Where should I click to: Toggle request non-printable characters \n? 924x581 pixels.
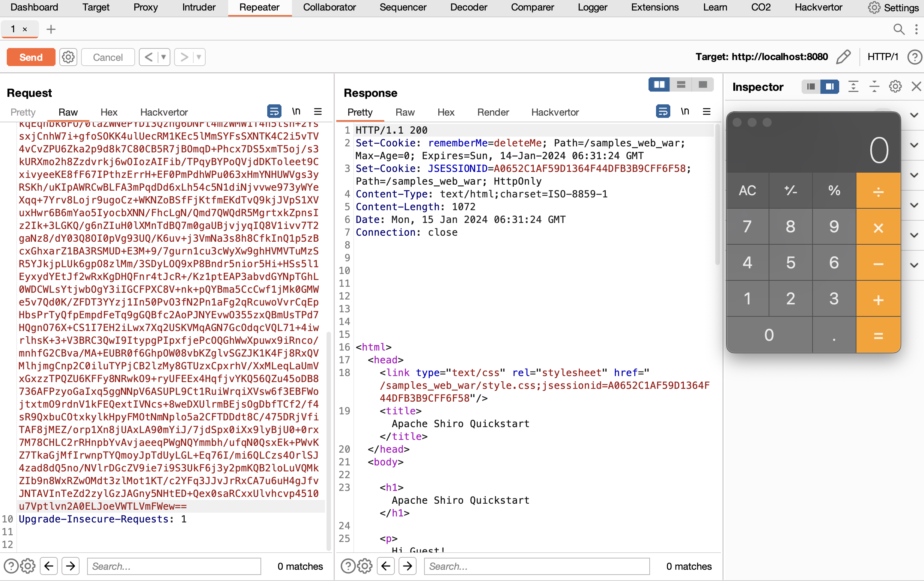[296, 112]
